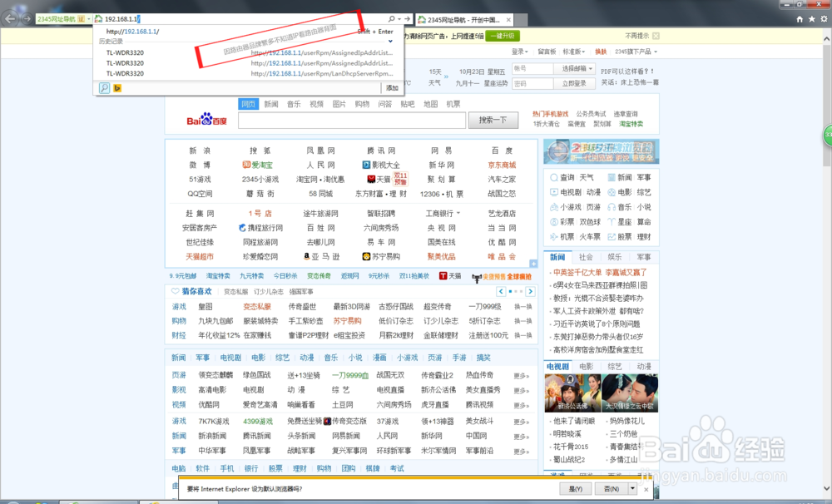Go forward with the browser Forward arrow
This screenshot has height=504, width=832.
(x=27, y=18)
